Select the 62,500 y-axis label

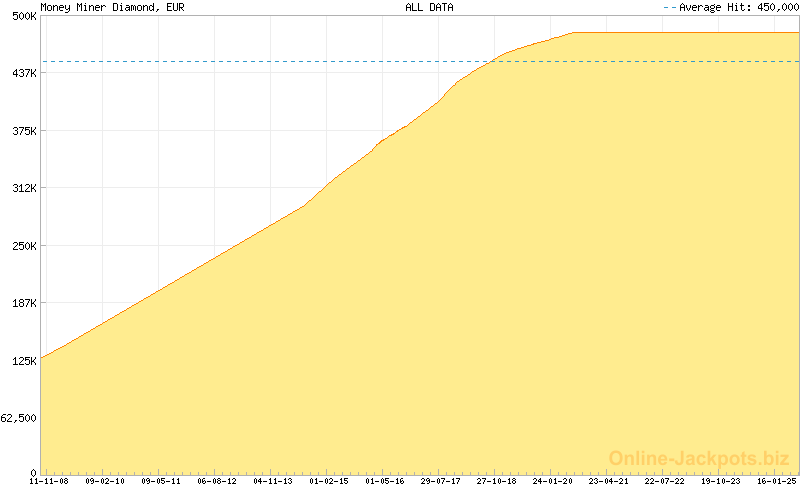coord(19,418)
